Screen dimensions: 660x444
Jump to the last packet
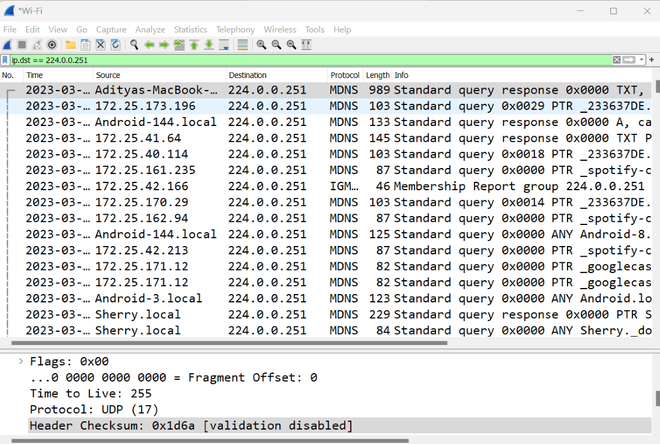coord(209,45)
